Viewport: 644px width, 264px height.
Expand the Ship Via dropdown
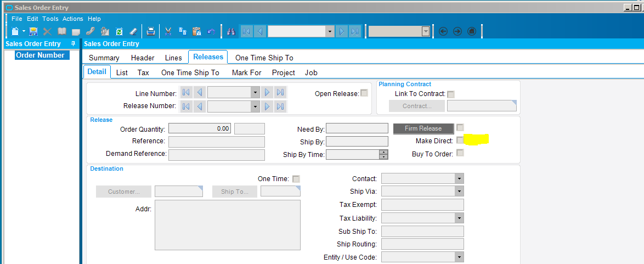459,191
